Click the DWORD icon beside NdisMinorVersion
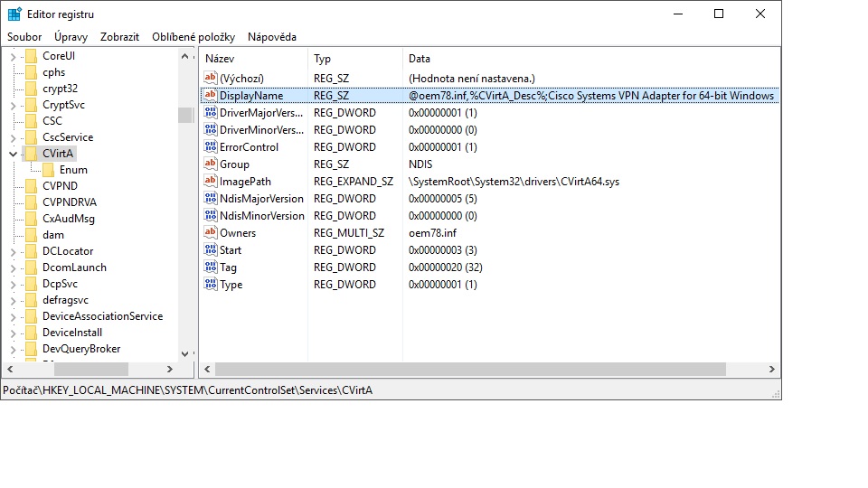Image resolution: width=868 pixels, height=488 pixels. (211, 215)
